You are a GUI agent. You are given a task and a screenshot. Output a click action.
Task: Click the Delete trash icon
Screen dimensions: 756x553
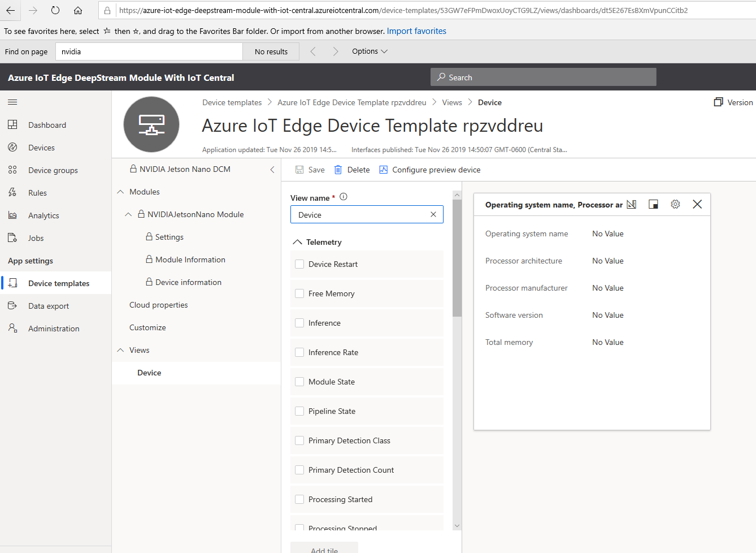[338, 170]
